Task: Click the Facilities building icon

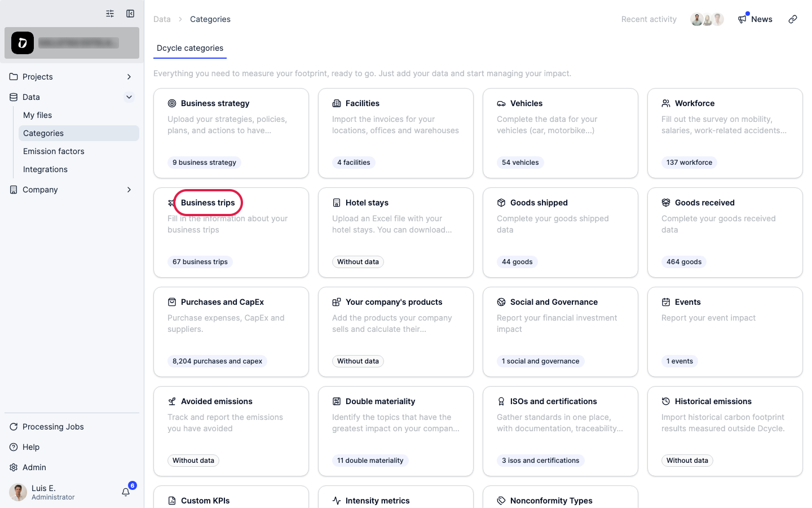Action: pyautogui.click(x=337, y=103)
